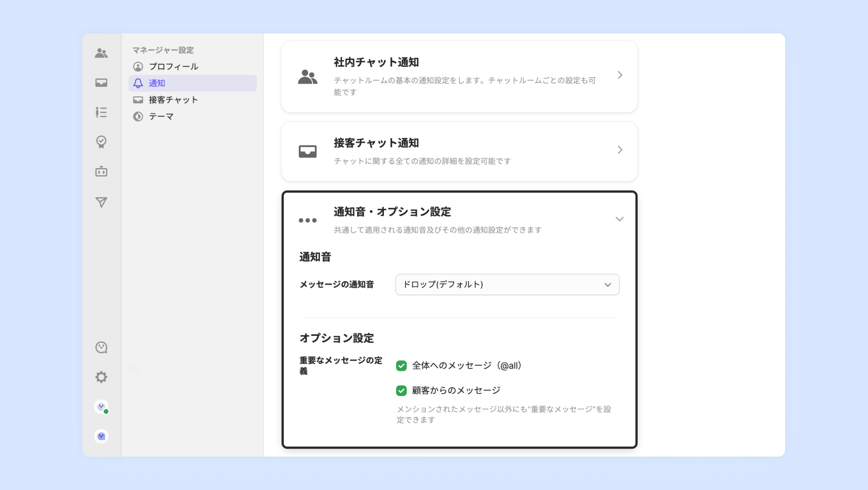Click the chat face support icon
868x490 pixels.
click(101, 347)
